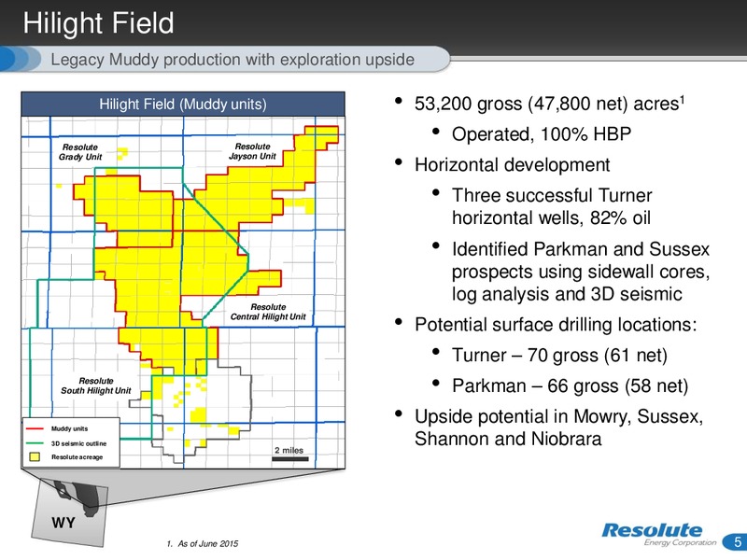747x560 pixels.
Task: Select 'Turner – 70 gross (61 net)' line
Action: point(559,355)
